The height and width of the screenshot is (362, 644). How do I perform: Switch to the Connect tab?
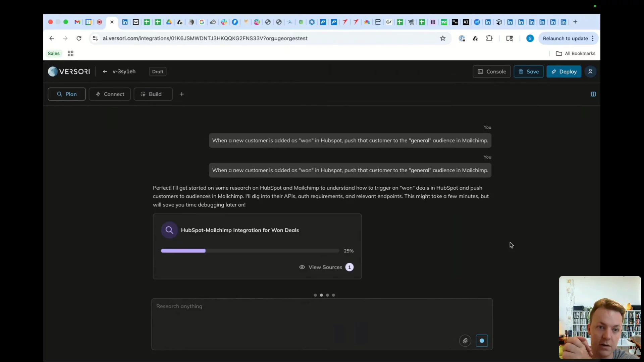point(110,94)
